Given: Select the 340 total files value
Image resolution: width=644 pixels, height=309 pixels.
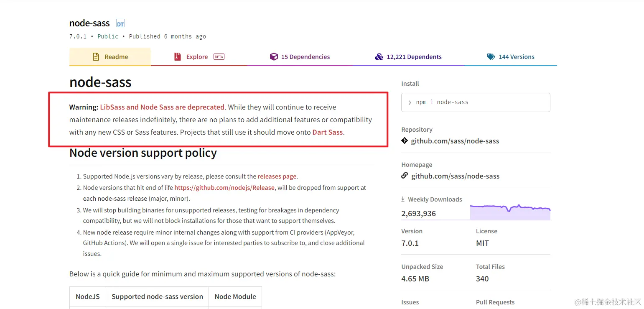Looking at the screenshot, I should click(x=482, y=279).
